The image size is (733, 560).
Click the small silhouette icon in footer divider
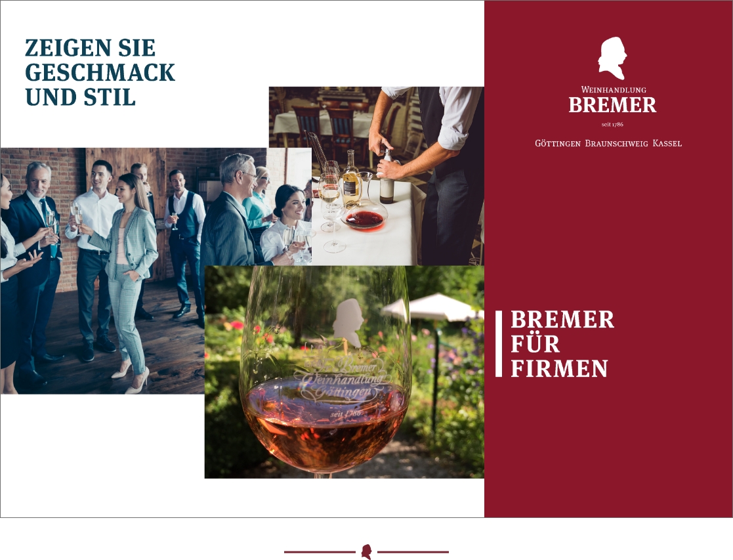click(366, 551)
